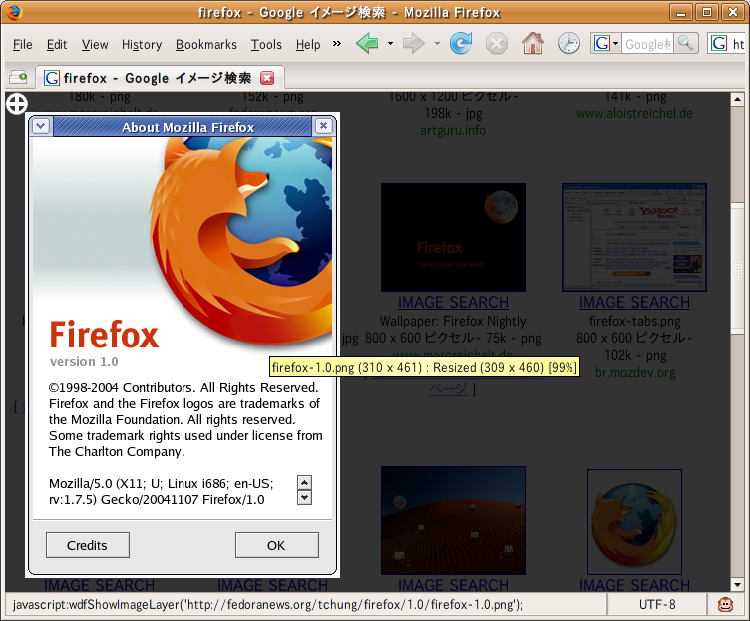Click the OK button in the About dialog
Screen dimensions: 750x621
276,545
